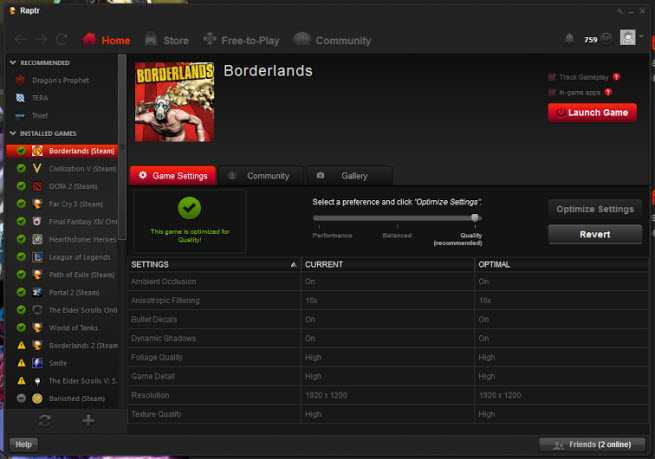Go forward using the forward arrow
655x459 pixels.
(41, 40)
